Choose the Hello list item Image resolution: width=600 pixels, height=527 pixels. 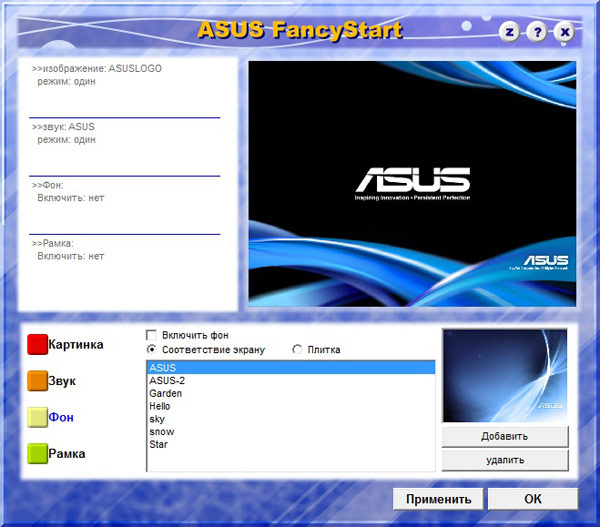click(x=162, y=407)
